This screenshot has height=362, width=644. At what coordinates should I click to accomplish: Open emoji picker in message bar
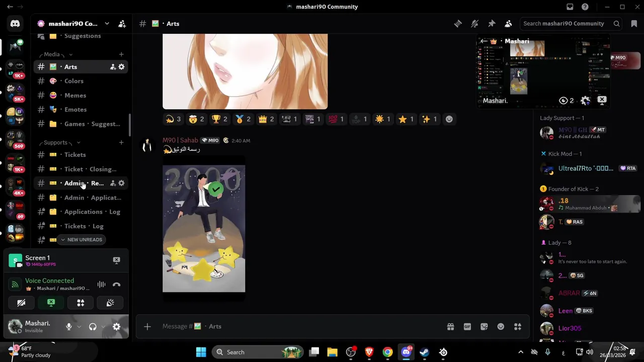501,327
